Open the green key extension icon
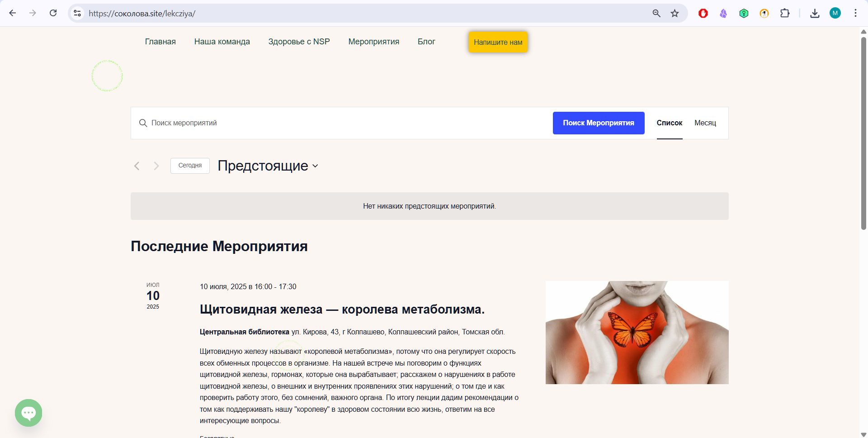 coord(744,13)
